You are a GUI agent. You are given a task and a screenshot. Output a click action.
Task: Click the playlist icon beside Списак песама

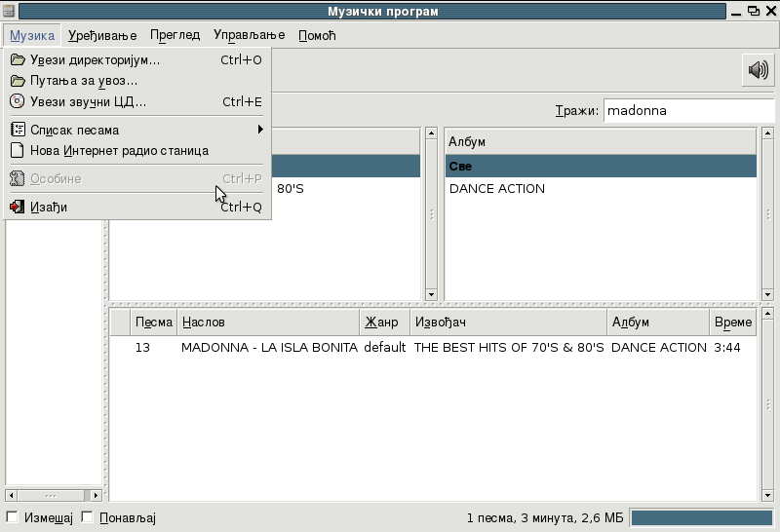(x=18, y=130)
